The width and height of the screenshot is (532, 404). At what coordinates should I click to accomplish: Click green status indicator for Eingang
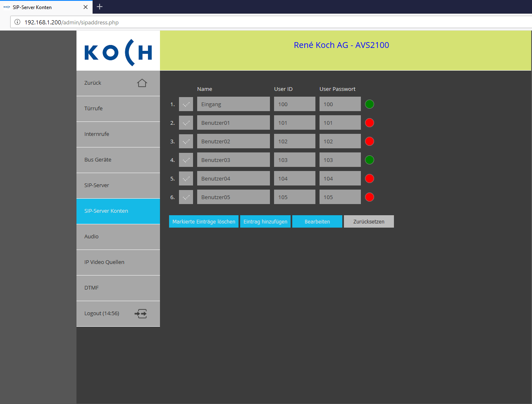(370, 104)
